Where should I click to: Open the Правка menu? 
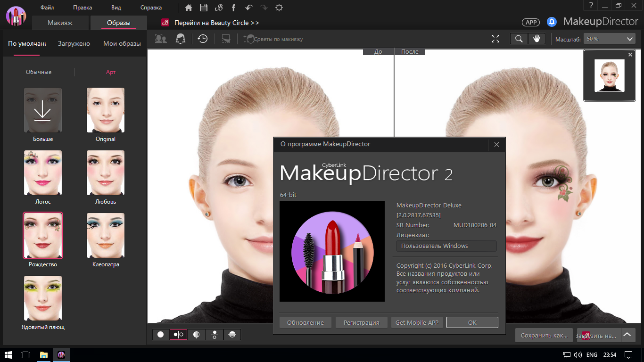(x=83, y=8)
